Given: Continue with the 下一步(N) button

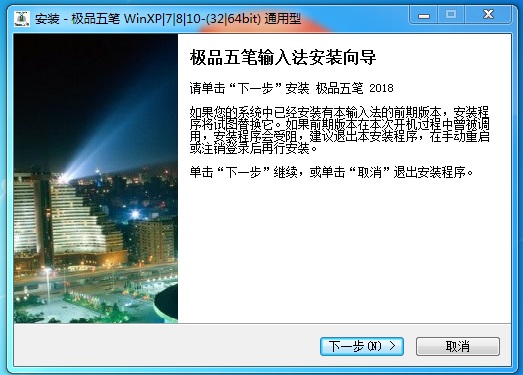Looking at the screenshot, I should click(362, 346).
